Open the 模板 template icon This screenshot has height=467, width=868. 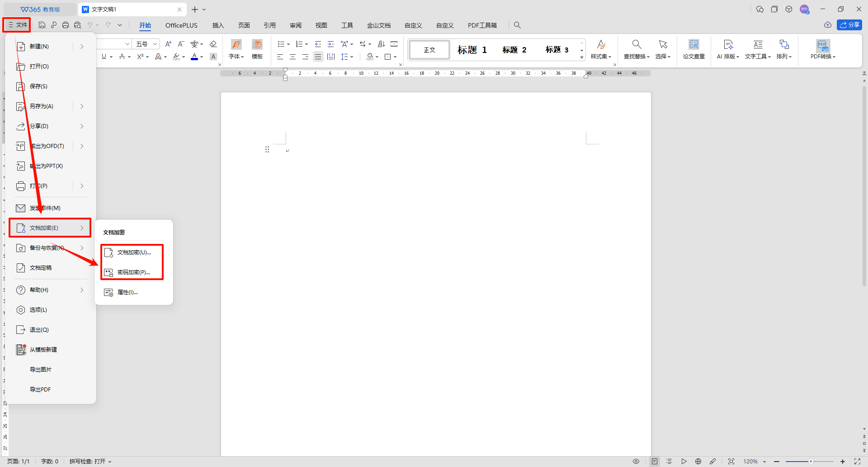point(257,44)
